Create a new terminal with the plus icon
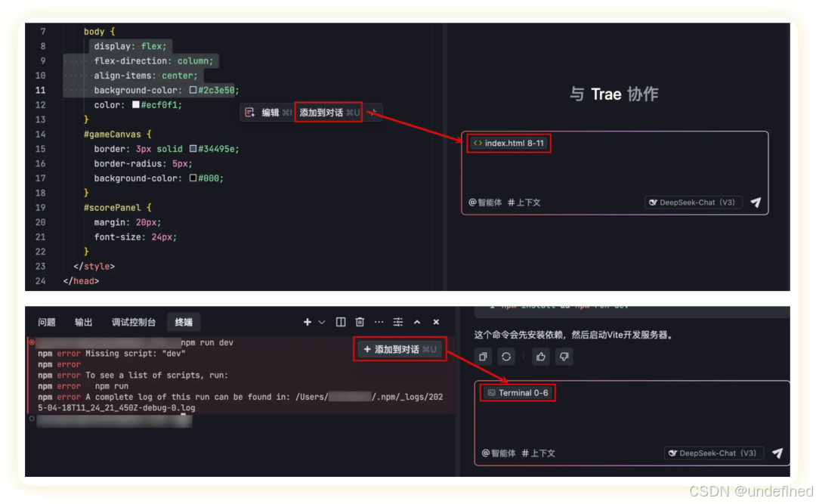816x504 pixels. click(308, 323)
